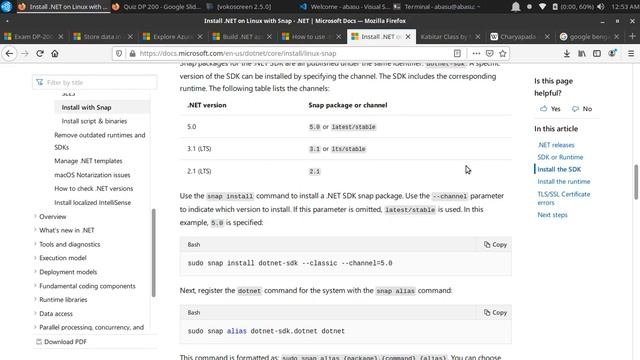The width and height of the screenshot is (640, 360).
Task: Rate page not helpful with No
Action: [582, 109]
